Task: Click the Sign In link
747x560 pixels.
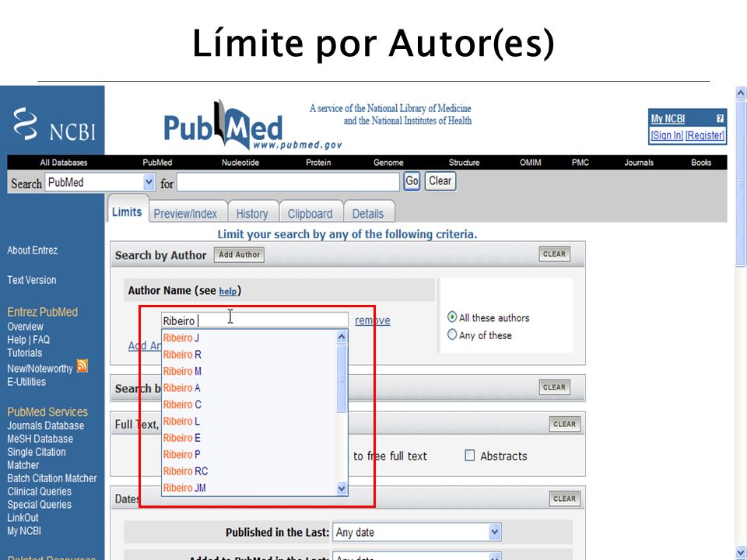Action: pos(667,135)
